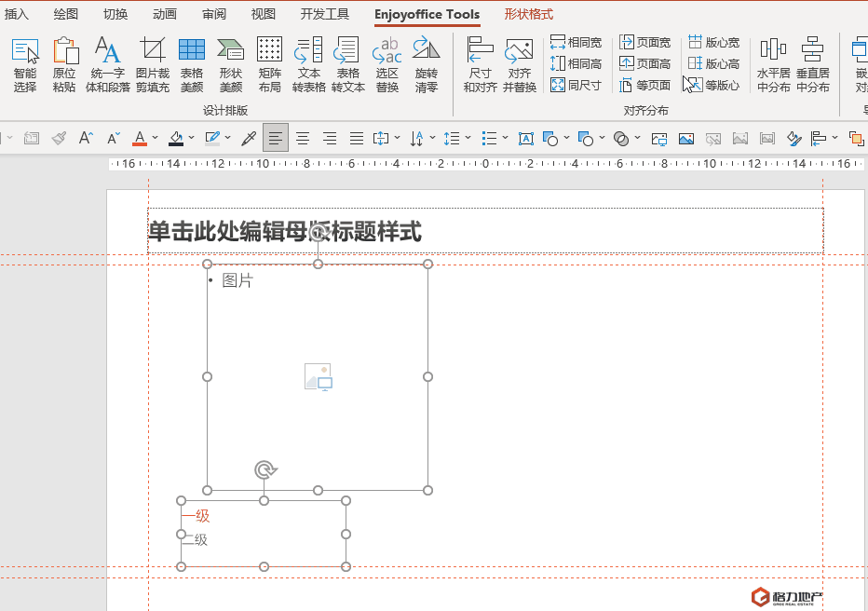Pick the eyedropper tool in toolbar
868x611 pixels.
[249, 139]
